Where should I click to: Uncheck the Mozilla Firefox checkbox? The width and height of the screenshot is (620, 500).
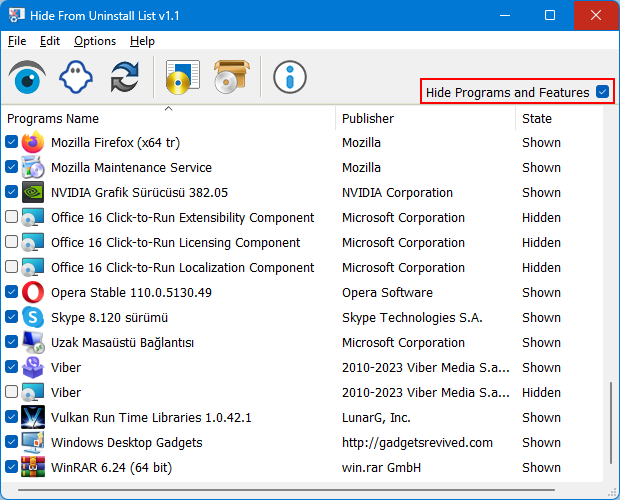11,142
